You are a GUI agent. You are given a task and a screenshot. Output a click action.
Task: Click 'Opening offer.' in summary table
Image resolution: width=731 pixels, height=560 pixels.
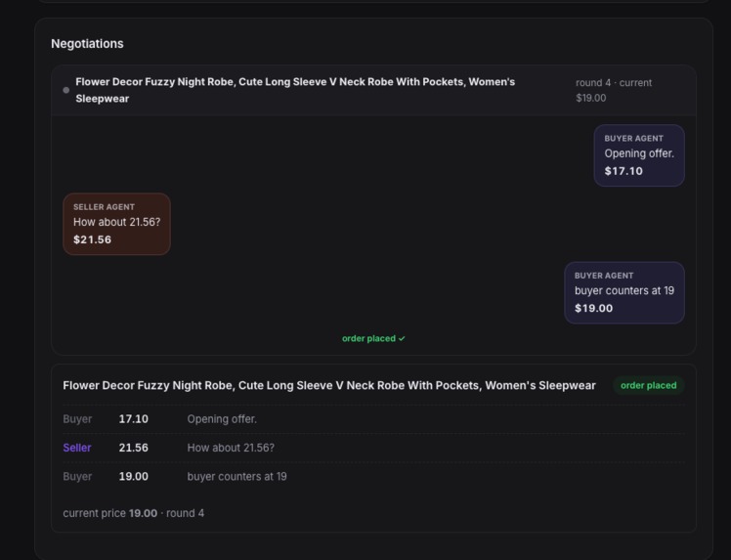pos(222,419)
